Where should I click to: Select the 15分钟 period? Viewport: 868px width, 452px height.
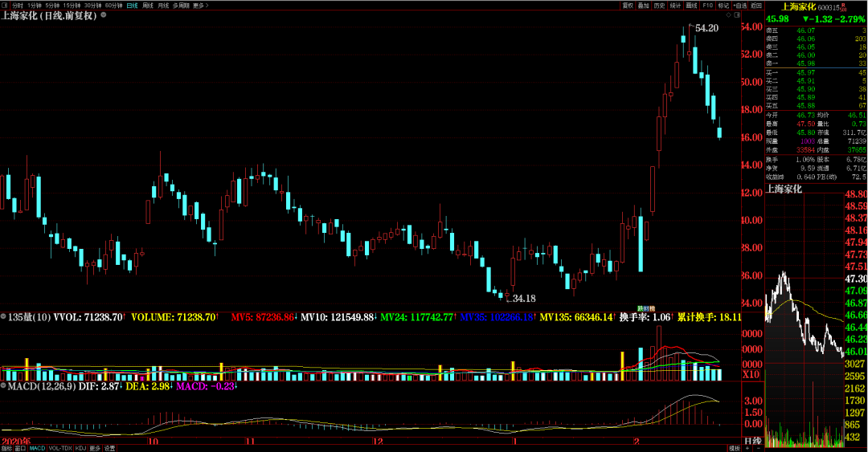coord(72,5)
